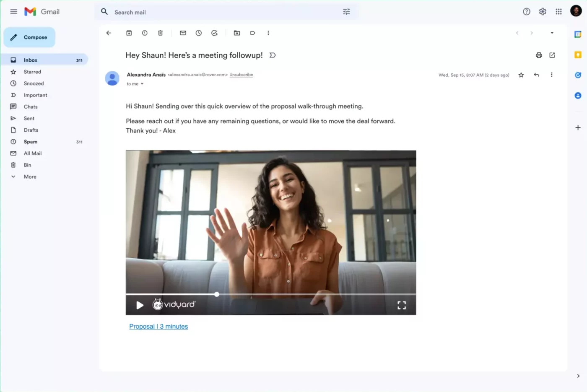Get add-ons plus icon
This screenshot has height=392, width=587.
coord(578,128)
